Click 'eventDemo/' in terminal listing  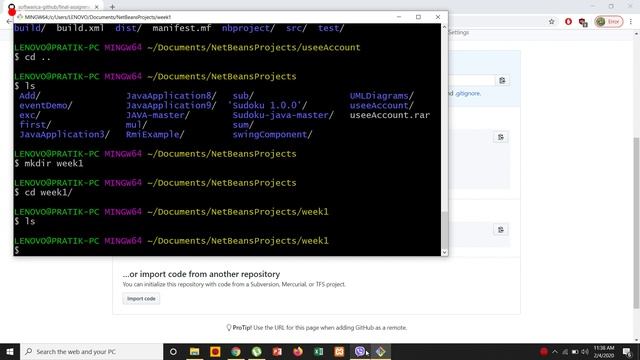(46, 105)
